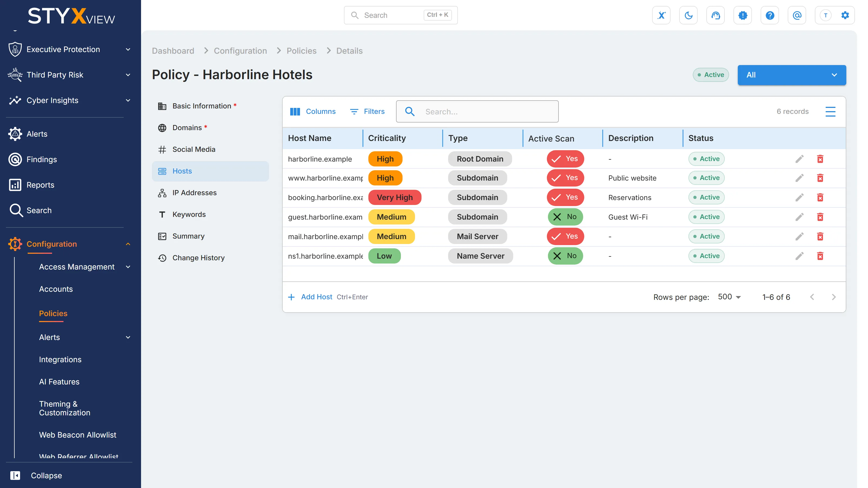
Task: Open the table hamburger menu icon
Action: [x=830, y=111]
